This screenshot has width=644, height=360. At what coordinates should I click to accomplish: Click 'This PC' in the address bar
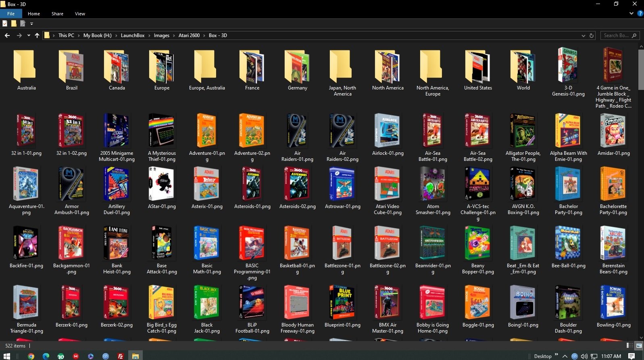[66, 35]
